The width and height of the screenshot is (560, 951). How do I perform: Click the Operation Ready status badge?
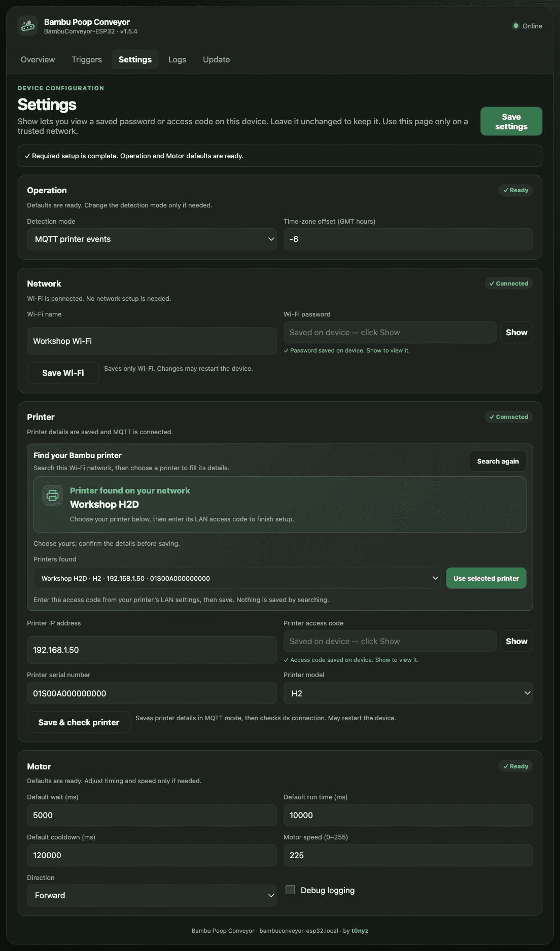(515, 190)
